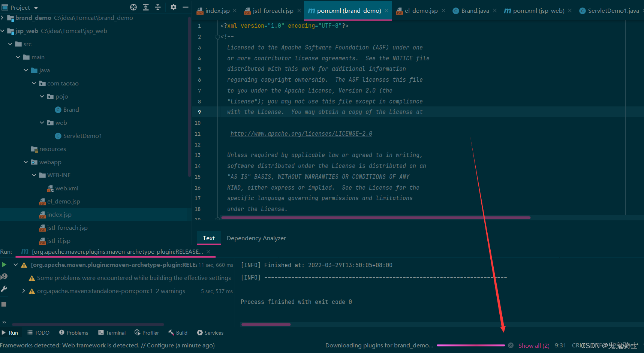Screen dimensions: 644x353
Task: Select jstl_if.jsp in the project tree
Action: click(55, 241)
